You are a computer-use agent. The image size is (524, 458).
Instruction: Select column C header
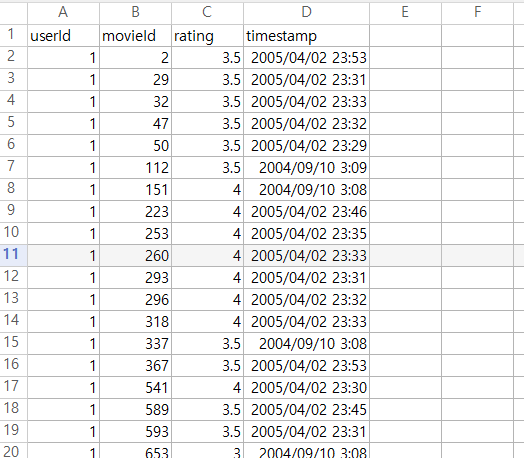pos(207,13)
